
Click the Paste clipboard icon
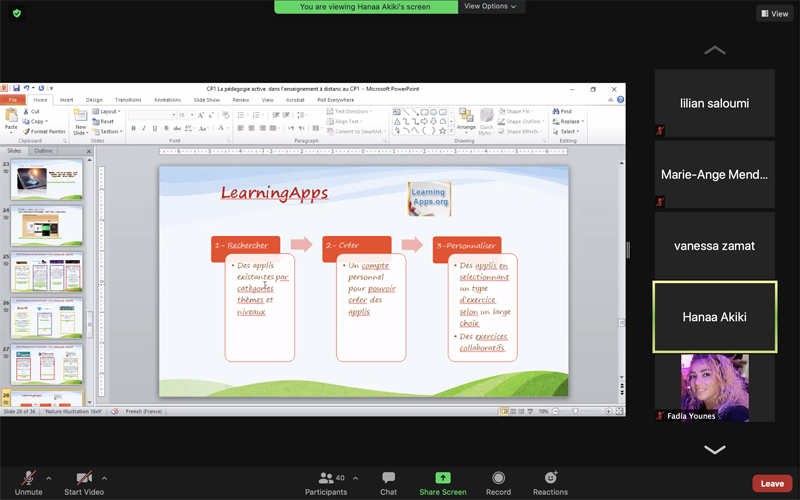click(x=11, y=117)
